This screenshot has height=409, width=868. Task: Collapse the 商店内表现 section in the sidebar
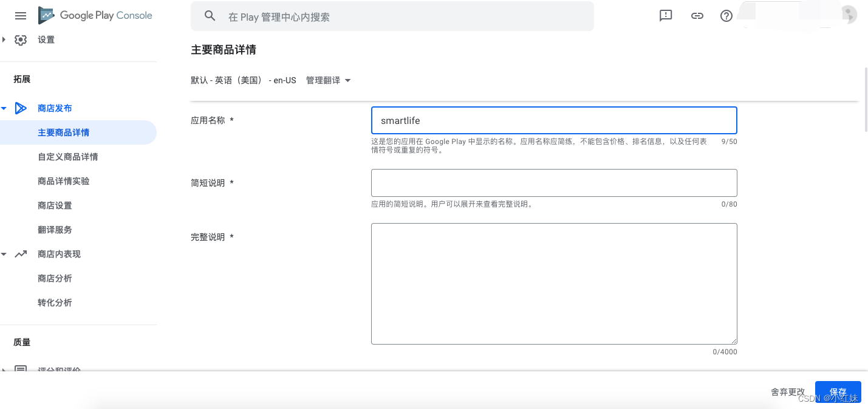pos(5,253)
